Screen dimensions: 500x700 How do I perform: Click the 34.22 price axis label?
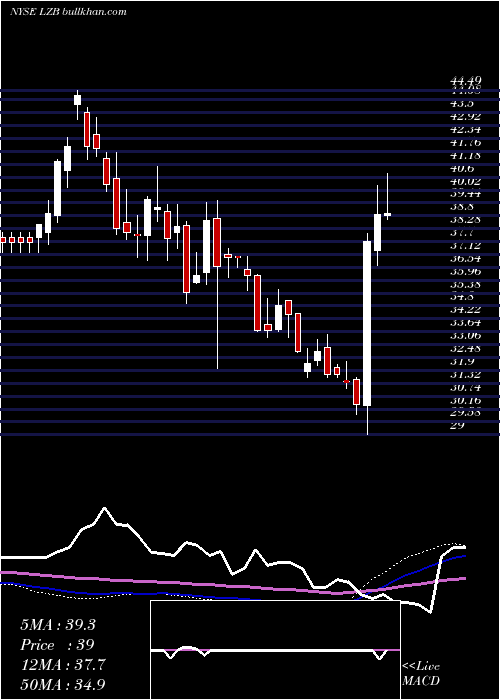click(x=466, y=310)
